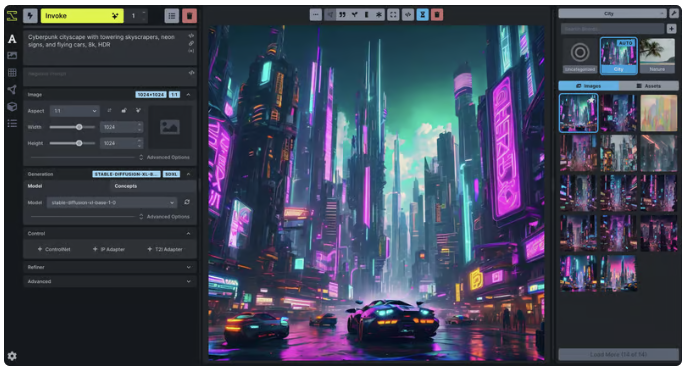
Task: Toggle the lightning bolt button beside Invoke
Action: click(x=30, y=16)
